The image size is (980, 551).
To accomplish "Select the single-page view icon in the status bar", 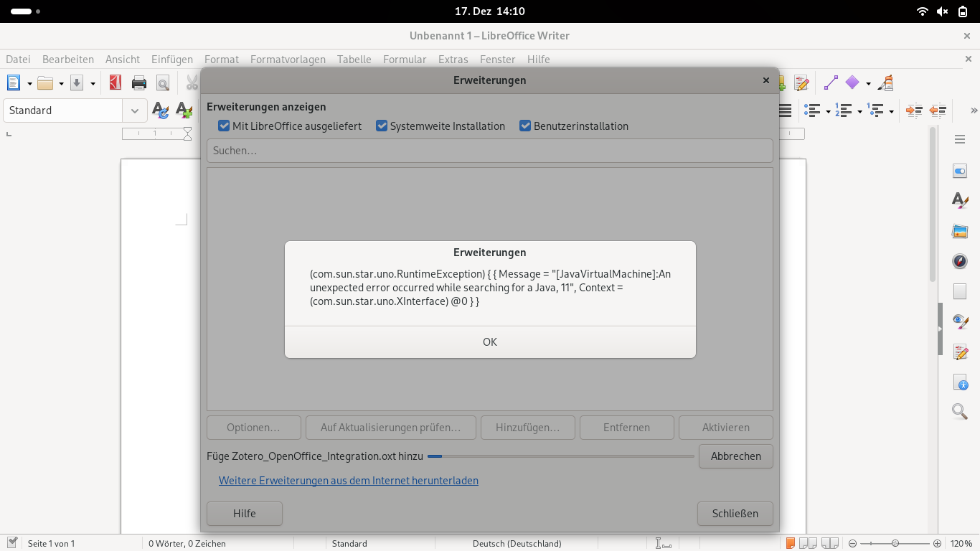I will click(x=790, y=543).
